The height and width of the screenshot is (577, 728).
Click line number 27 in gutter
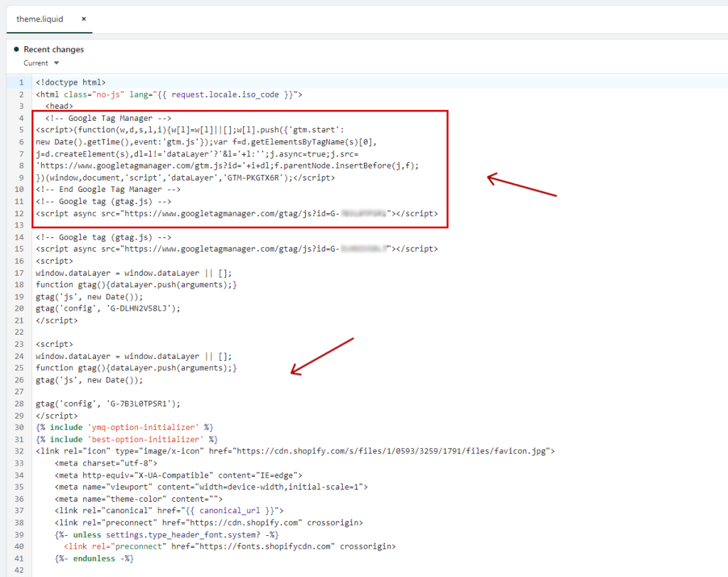pos(21,392)
